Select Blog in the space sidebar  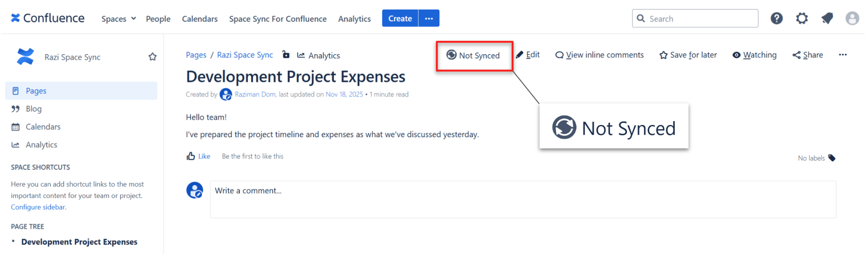point(34,109)
